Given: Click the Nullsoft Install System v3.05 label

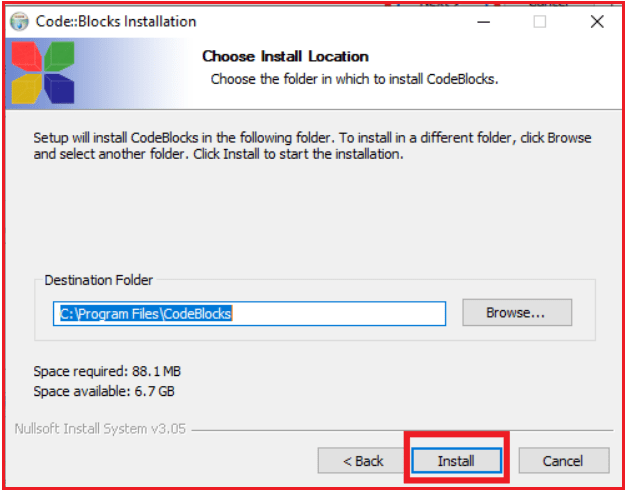Looking at the screenshot, I should click(100, 429).
